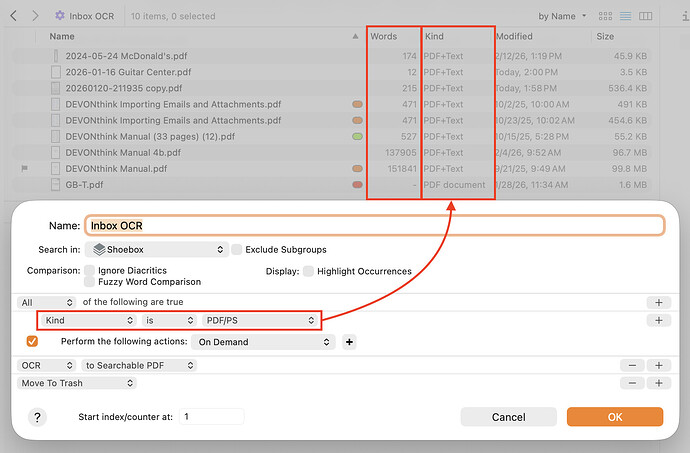Add a new action with black plus
Image resolution: width=690 pixels, height=453 pixels.
pyautogui.click(x=350, y=342)
